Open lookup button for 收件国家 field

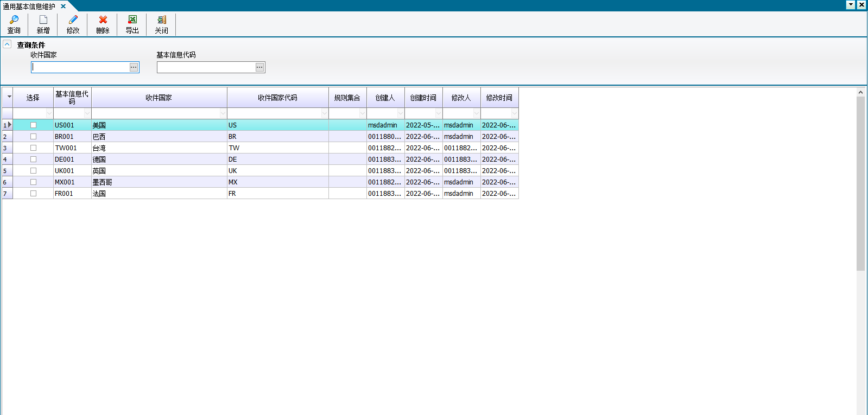pyautogui.click(x=134, y=67)
